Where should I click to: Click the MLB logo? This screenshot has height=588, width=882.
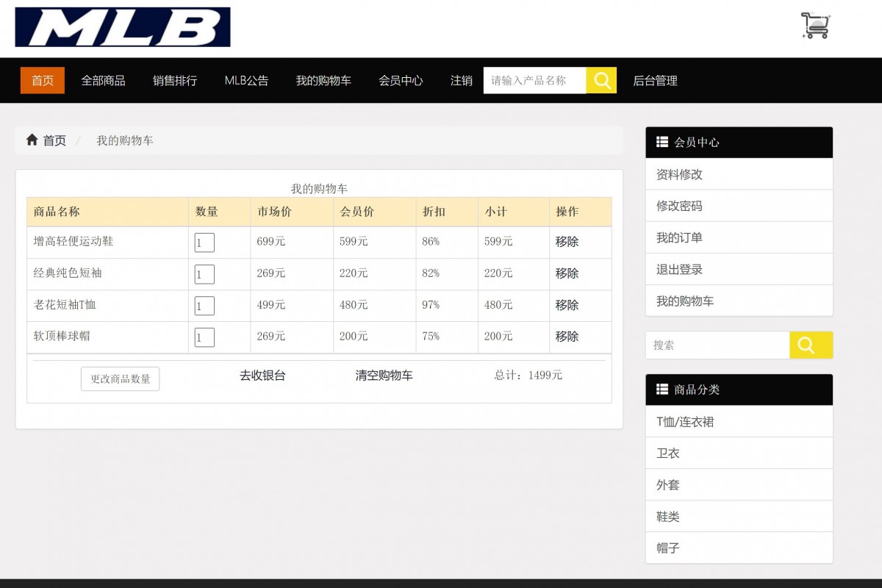122,28
